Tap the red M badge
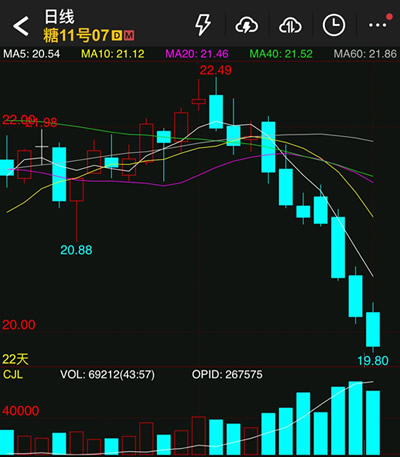The height and width of the screenshot is (457, 400). (x=129, y=35)
